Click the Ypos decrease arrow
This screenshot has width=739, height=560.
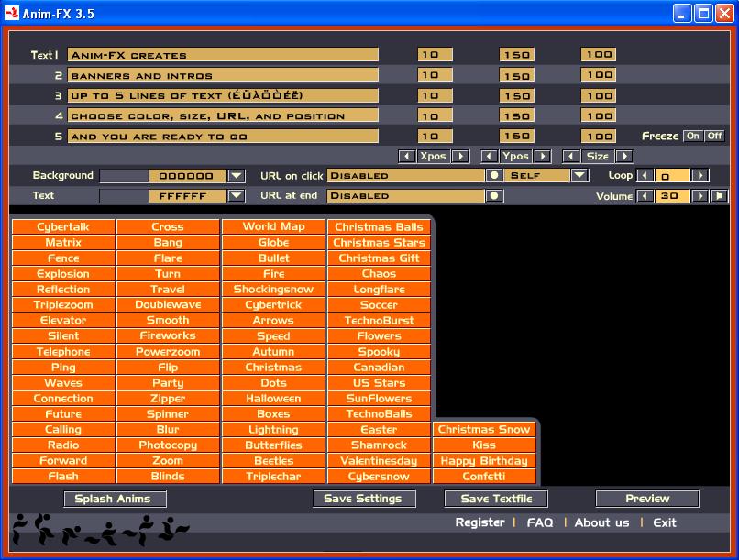coord(489,157)
